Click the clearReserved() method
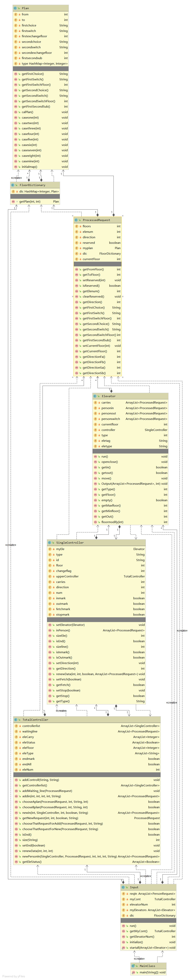Viewport: 193px width, 980px height. (x=98, y=296)
